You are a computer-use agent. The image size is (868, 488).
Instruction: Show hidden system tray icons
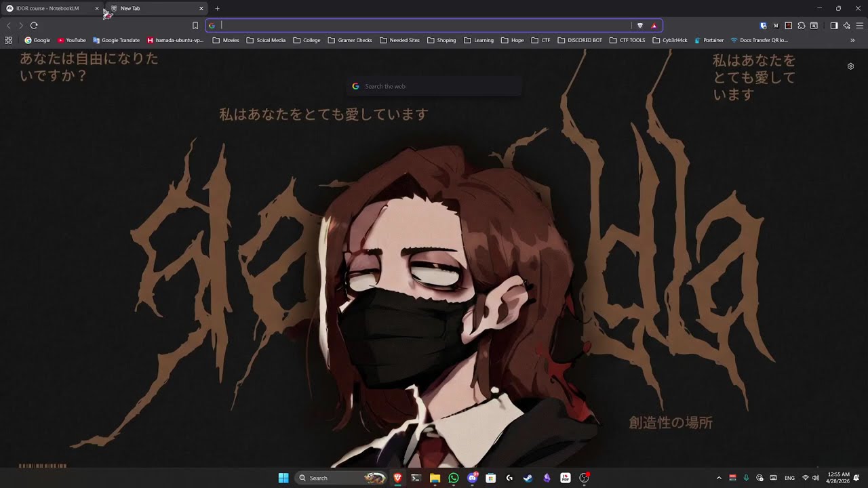(x=719, y=478)
